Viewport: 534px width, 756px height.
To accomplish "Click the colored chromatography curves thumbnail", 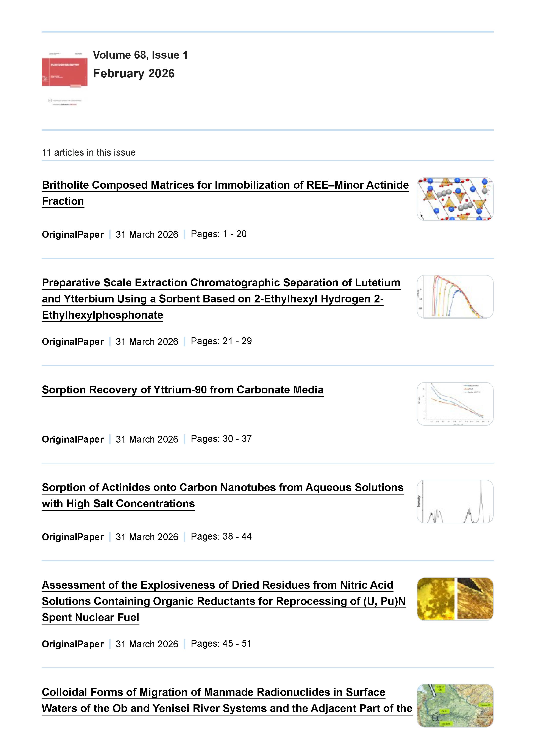I will click(455, 297).
